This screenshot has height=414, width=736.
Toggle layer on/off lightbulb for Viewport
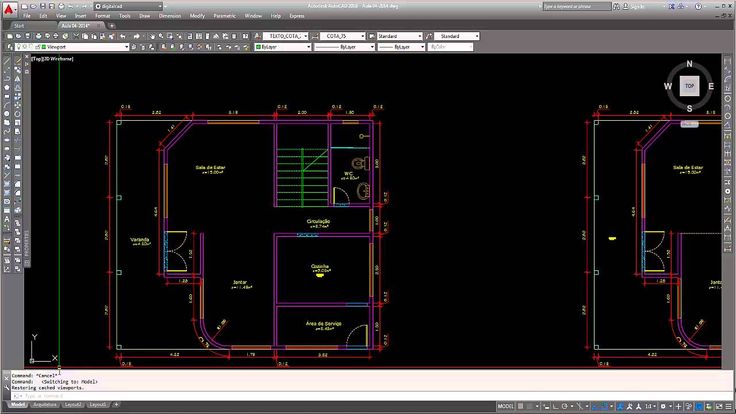point(19,47)
